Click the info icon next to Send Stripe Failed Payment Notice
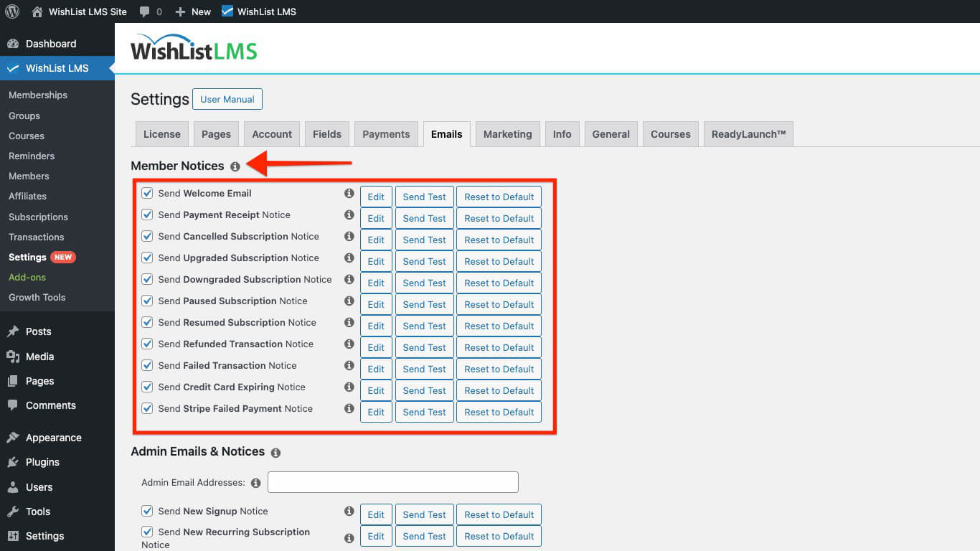The image size is (980, 551). (349, 408)
